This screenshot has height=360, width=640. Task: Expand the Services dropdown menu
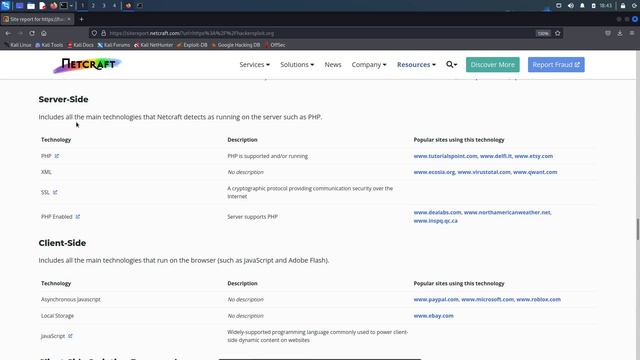pos(254,64)
